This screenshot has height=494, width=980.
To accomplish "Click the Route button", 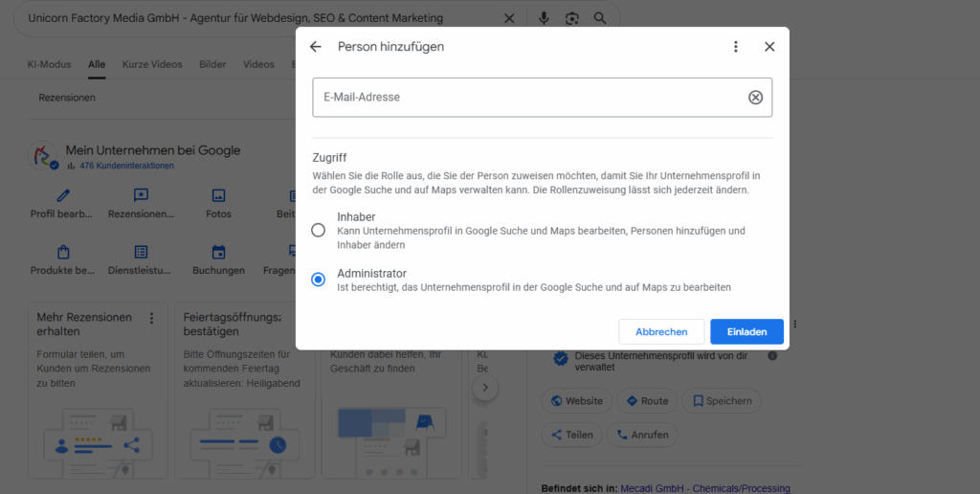I will click(x=647, y=401).
